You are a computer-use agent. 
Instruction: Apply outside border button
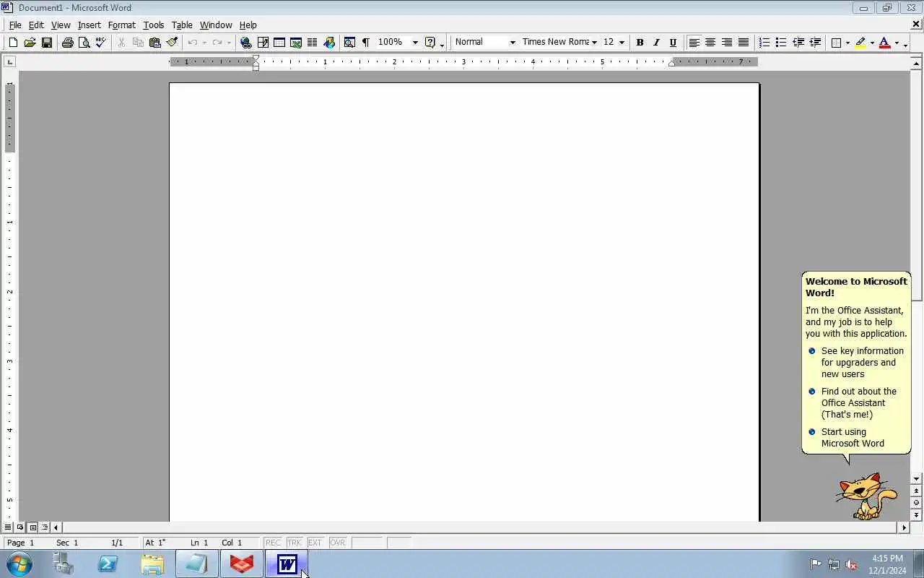point(836,43)
